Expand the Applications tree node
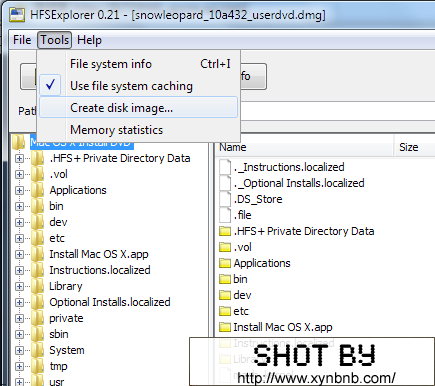Screen dimensions: 435x386 tap(19, 191)
